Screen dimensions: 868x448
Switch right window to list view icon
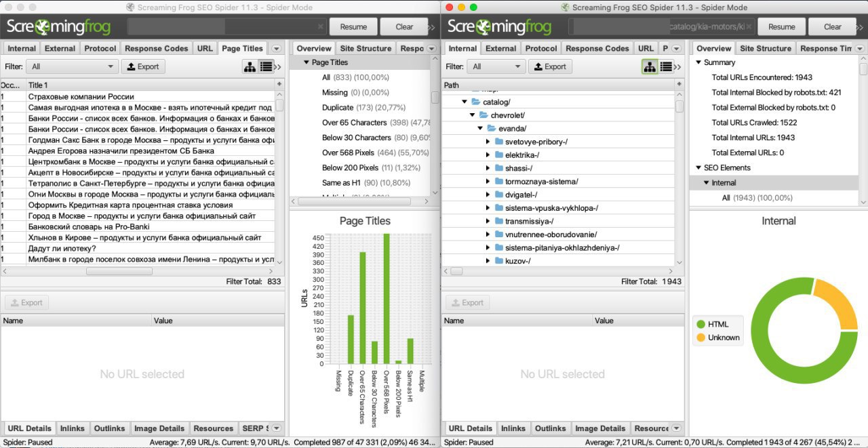pyautogui.click(x=667, y=66)
